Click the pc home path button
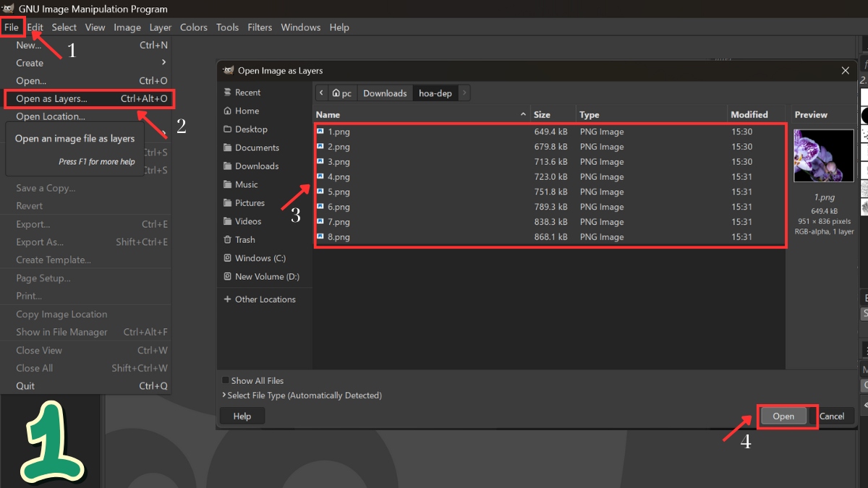This screenshot has height=488, width=868. coord(342,93)
